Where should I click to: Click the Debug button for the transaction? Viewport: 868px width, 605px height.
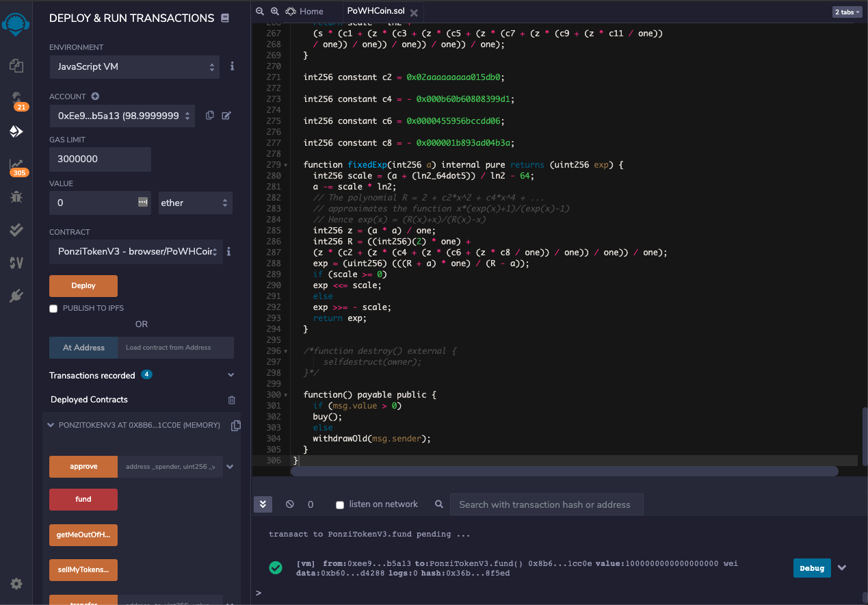point(812,568)
